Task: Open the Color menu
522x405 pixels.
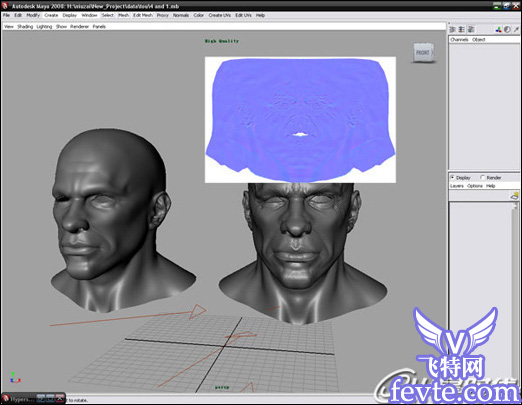Action: pyautogui.click(x=199, y=15)
